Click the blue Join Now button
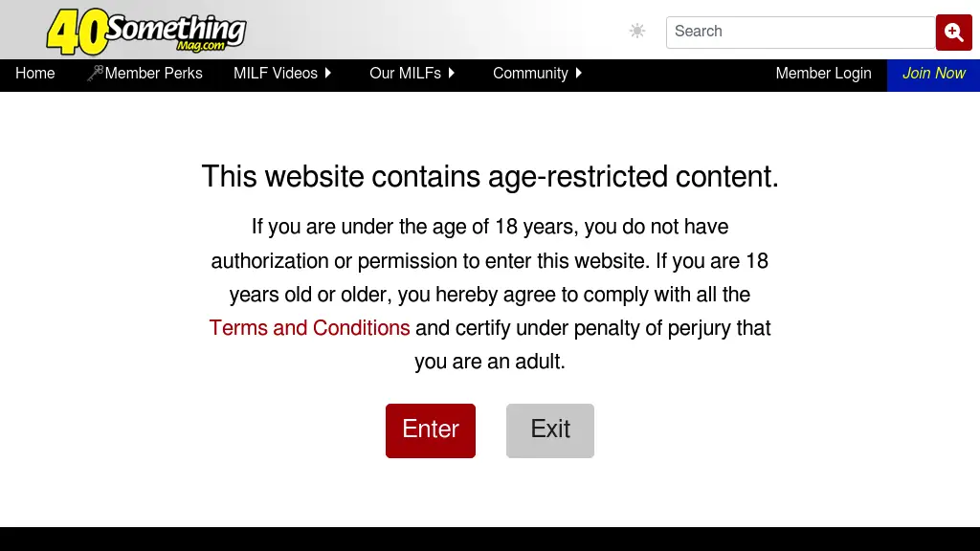Viewport: 980px width, 551px height. 933,74
